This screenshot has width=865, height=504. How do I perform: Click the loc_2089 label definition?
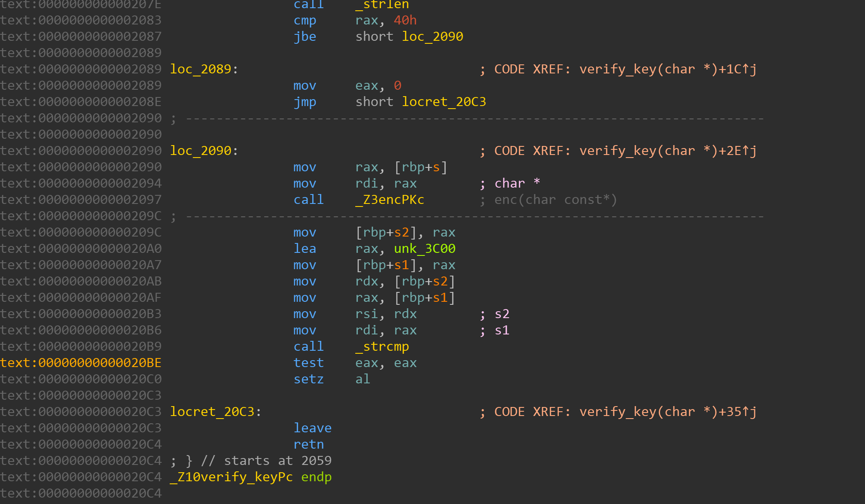[x=201, y=70]
